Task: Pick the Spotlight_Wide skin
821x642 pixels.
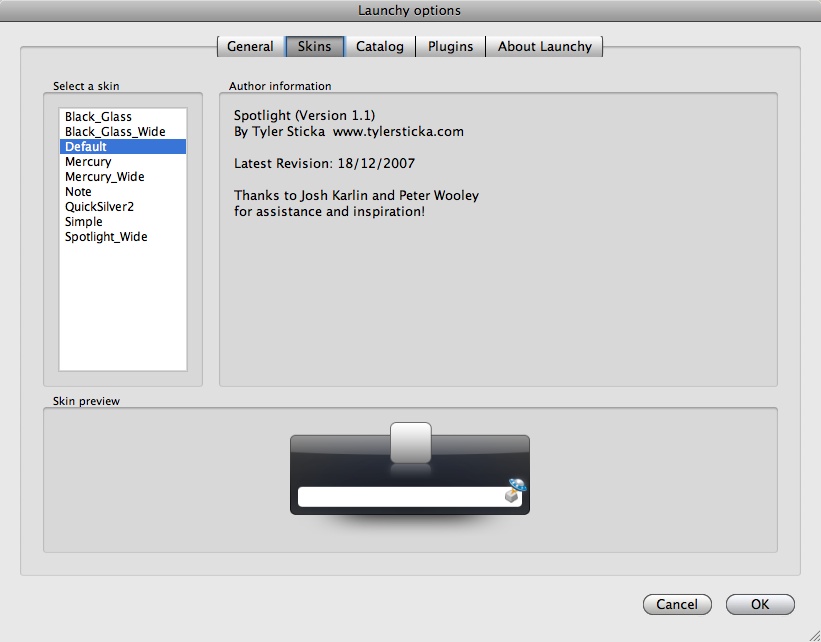Action: [x=106, y=236]
